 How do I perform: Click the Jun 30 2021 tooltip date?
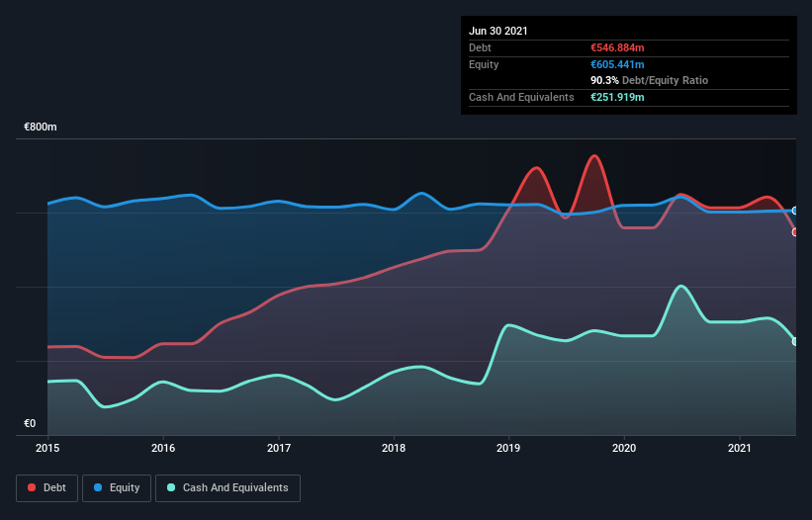pyautogui.click(x=498, y=31)
